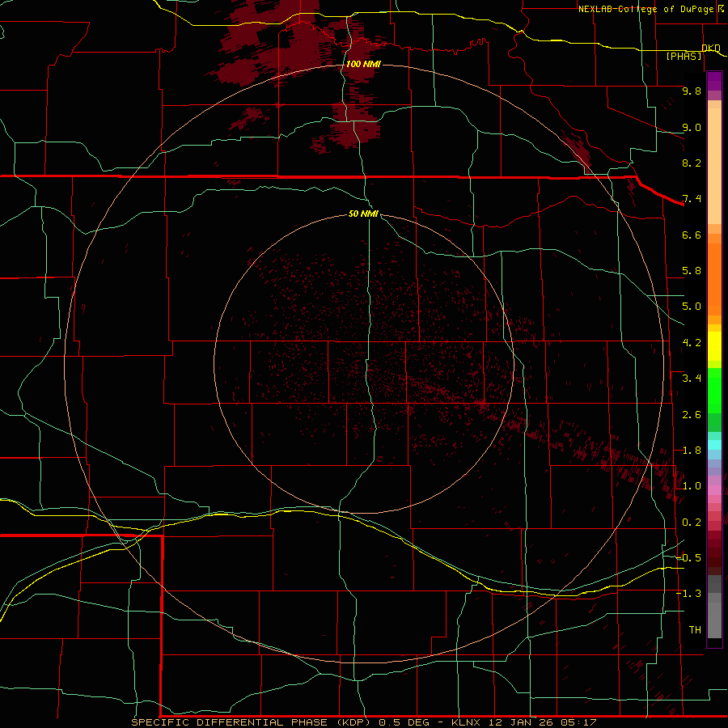Viewport: 728px width, 728px height.
Task: Click the 1.8 value on the color scale
Action: pos(692,451)
